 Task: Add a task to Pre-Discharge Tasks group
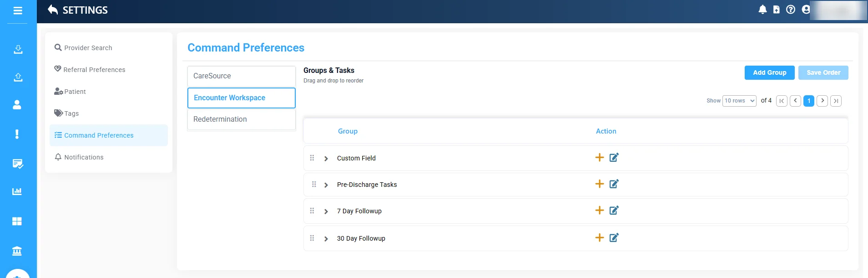point(600,184)
